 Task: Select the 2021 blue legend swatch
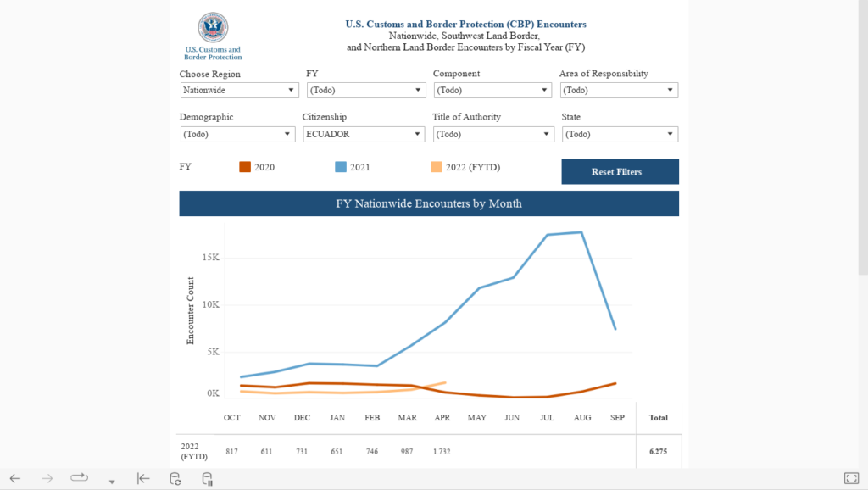pyautogui.click(x=341, y=167)
